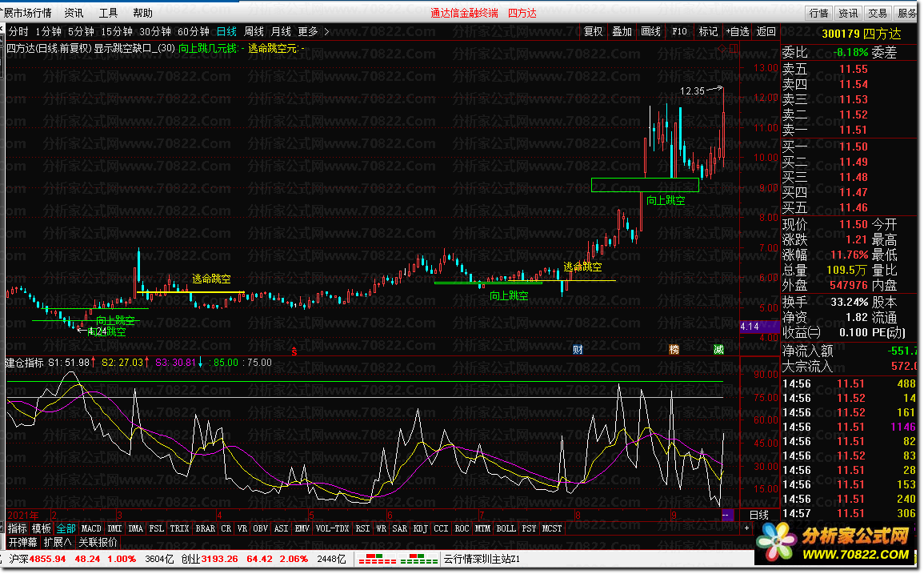Add stock via +自选 button
Screen dimensions: 924x574
coord(737,32)
